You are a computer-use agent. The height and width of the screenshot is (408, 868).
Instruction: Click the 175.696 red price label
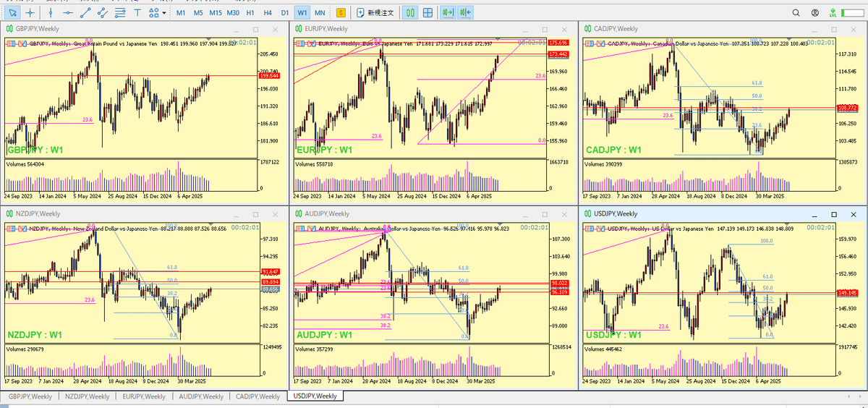(x=558, y=43)
